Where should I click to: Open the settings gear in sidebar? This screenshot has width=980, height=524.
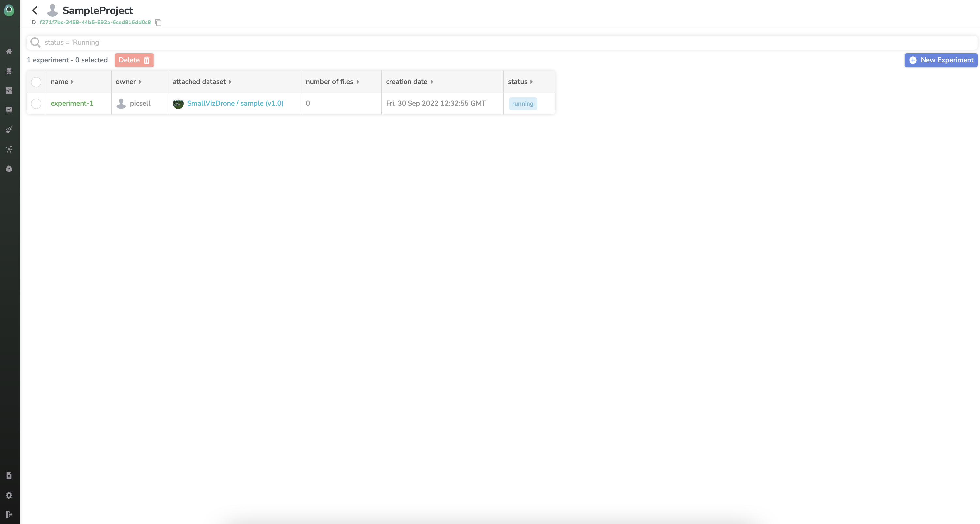click(9, 495)
